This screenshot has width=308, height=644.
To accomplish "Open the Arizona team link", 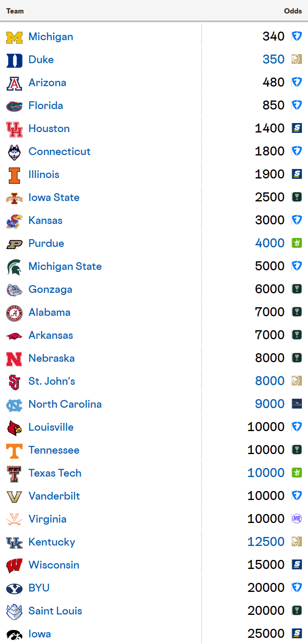I will point(48,83).
